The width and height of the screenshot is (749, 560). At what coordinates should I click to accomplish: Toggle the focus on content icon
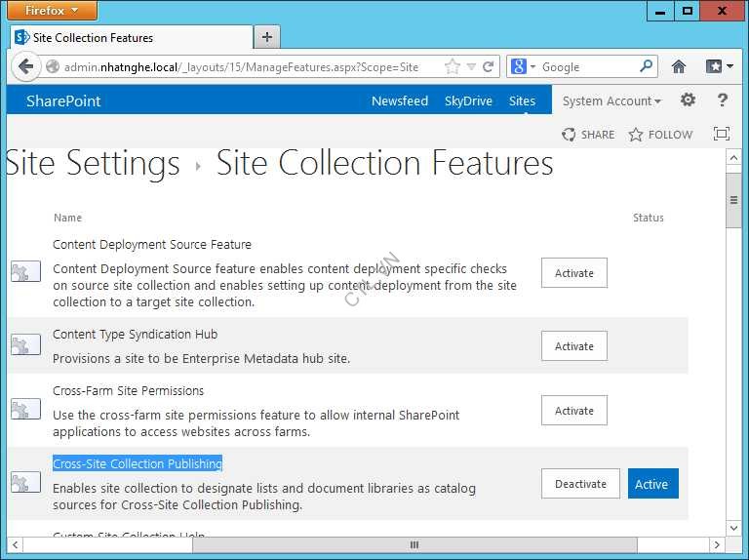(722, 134)
